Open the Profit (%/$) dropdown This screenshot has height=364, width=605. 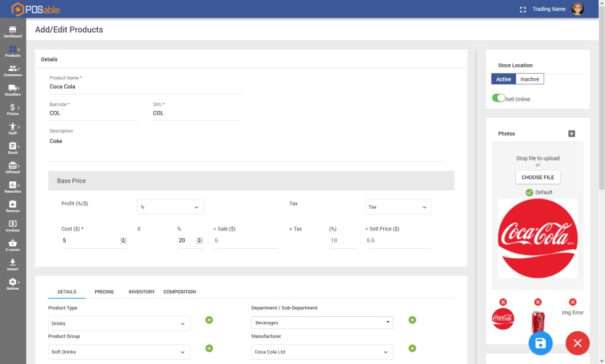click(170, 207)
